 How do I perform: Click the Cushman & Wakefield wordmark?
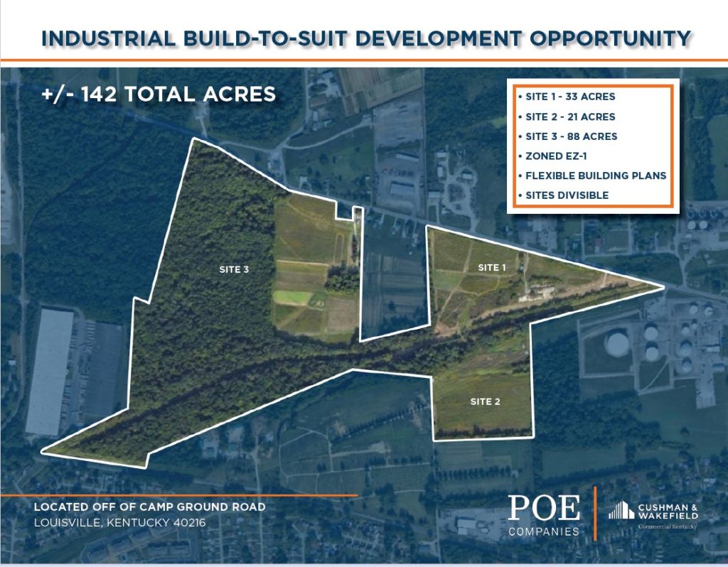pos(668,512)
